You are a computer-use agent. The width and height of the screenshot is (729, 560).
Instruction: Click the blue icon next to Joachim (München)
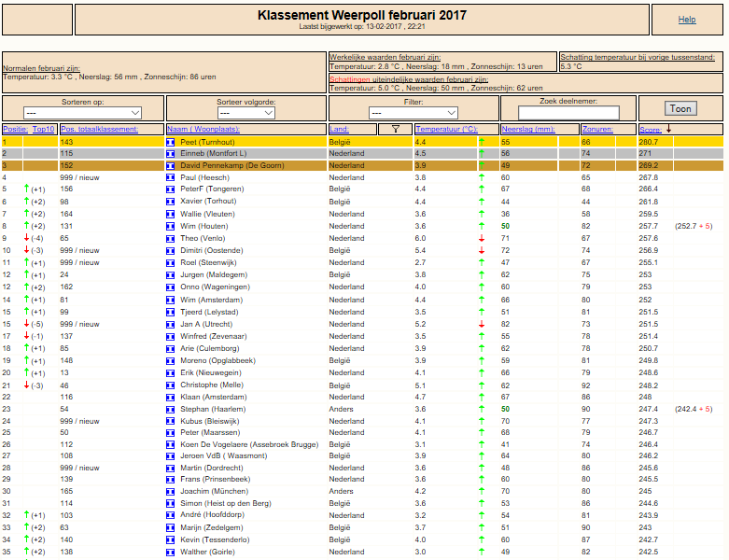point(171,491)
